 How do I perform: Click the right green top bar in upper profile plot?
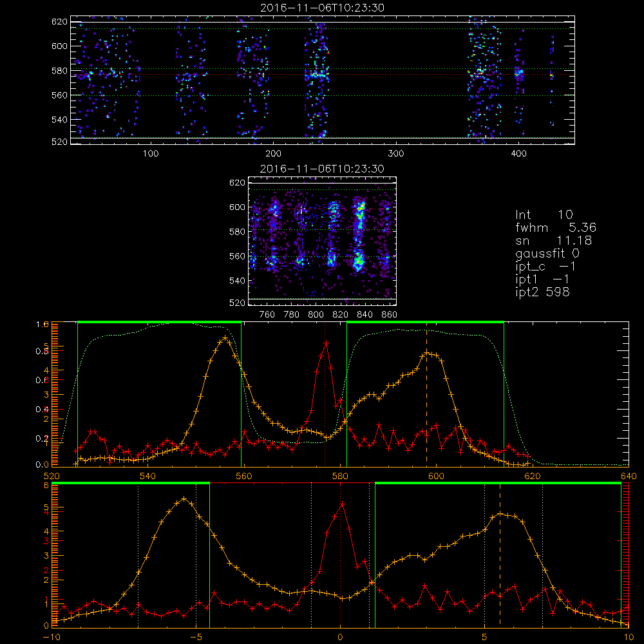(x=425, y=322)
